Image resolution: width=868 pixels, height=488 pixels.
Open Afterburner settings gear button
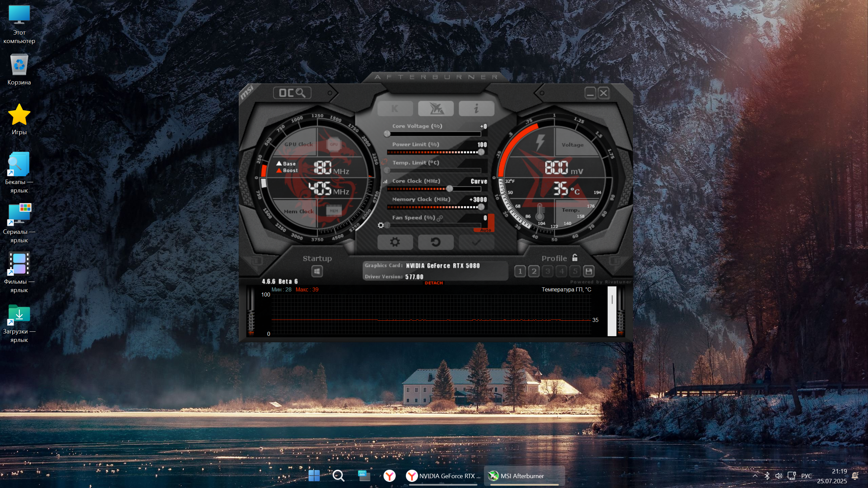coord(395,242)
